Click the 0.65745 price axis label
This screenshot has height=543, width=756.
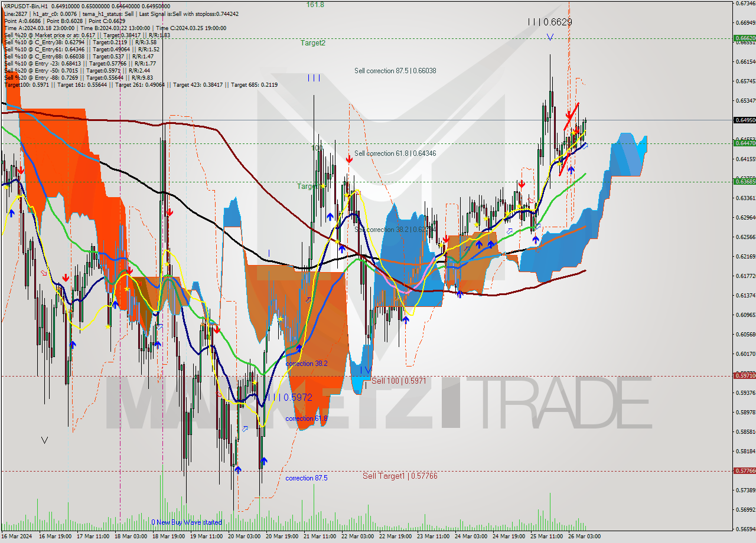click(745, 81)
